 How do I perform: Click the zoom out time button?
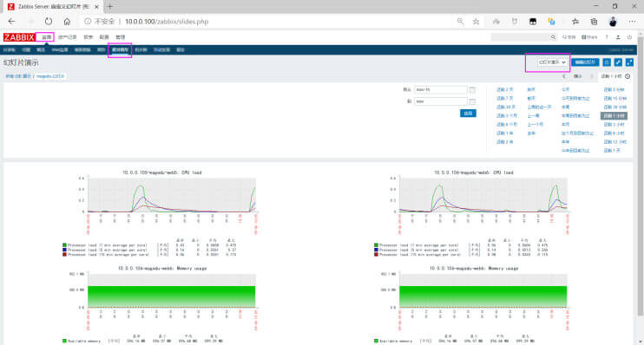tap(578, 76)
